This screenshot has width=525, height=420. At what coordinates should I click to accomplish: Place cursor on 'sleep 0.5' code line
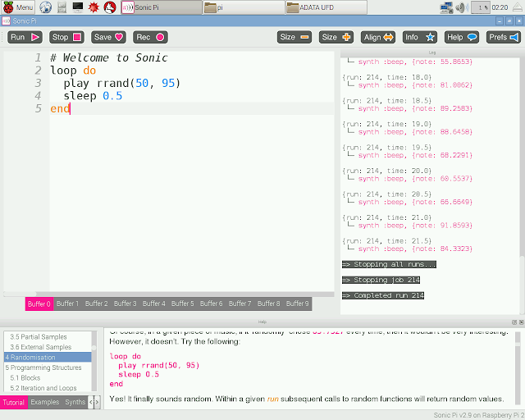pos(93,96)
